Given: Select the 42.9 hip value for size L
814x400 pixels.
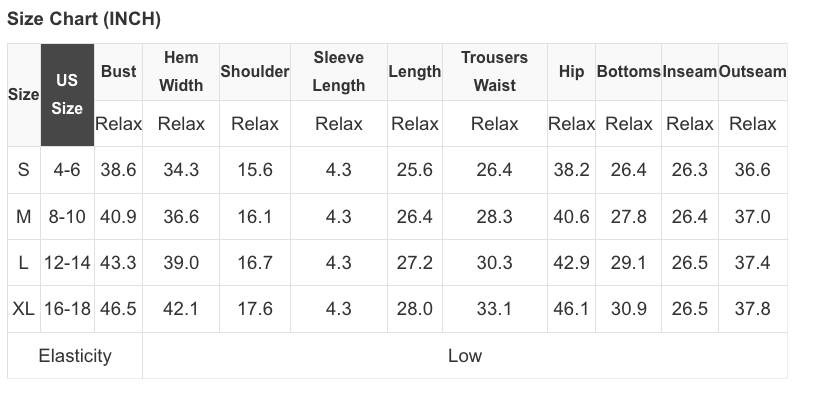Looking at the screenshot, I should pos(572,263).
